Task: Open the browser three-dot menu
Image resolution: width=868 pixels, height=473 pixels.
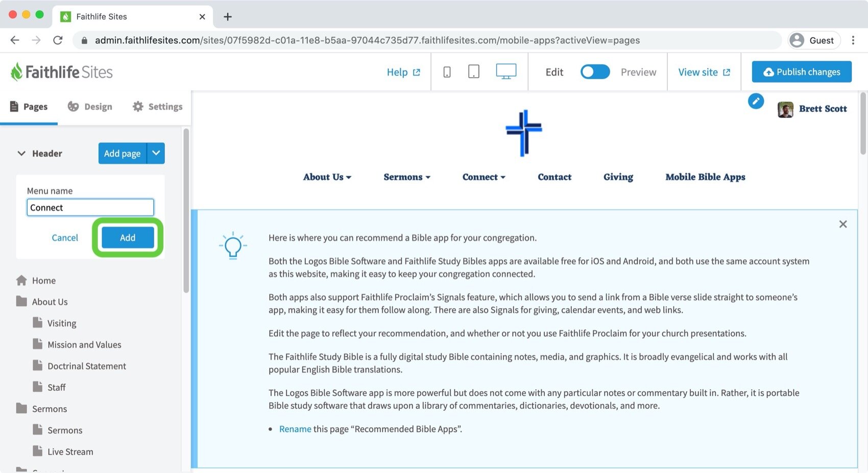Action: (x=853, y=40)
